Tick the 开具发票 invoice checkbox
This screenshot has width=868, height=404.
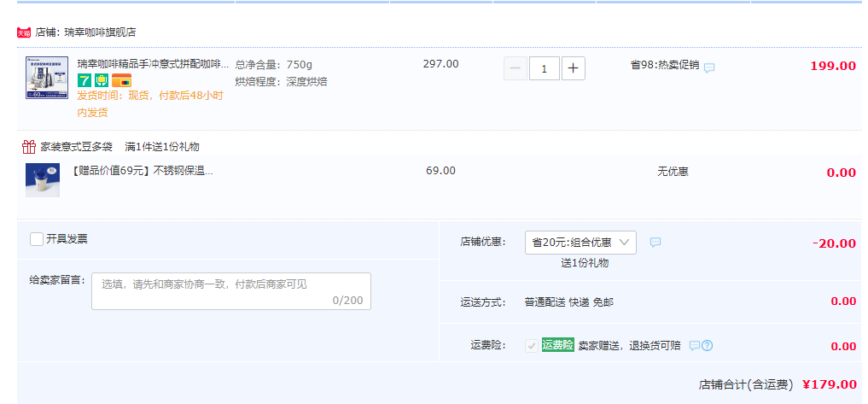click(37, 239)
